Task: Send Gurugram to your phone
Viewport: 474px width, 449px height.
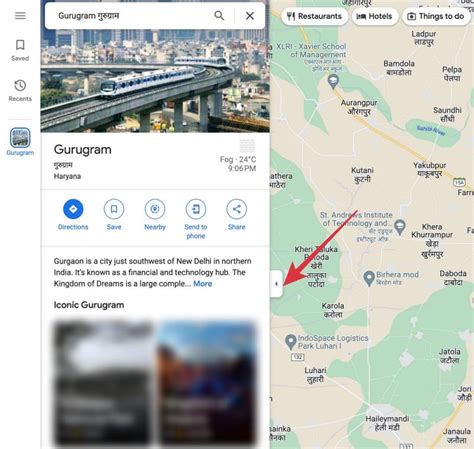Action: [196, 219]
